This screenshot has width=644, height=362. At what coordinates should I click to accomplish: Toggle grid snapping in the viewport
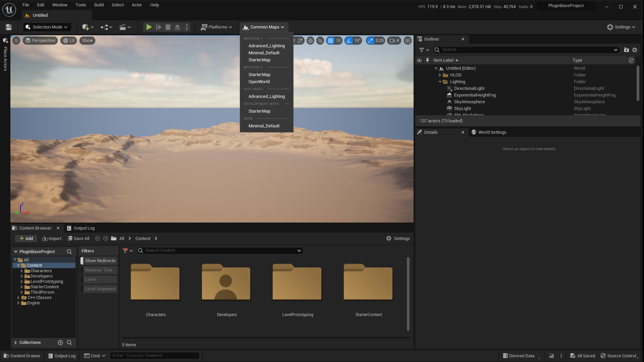(331, 41)
